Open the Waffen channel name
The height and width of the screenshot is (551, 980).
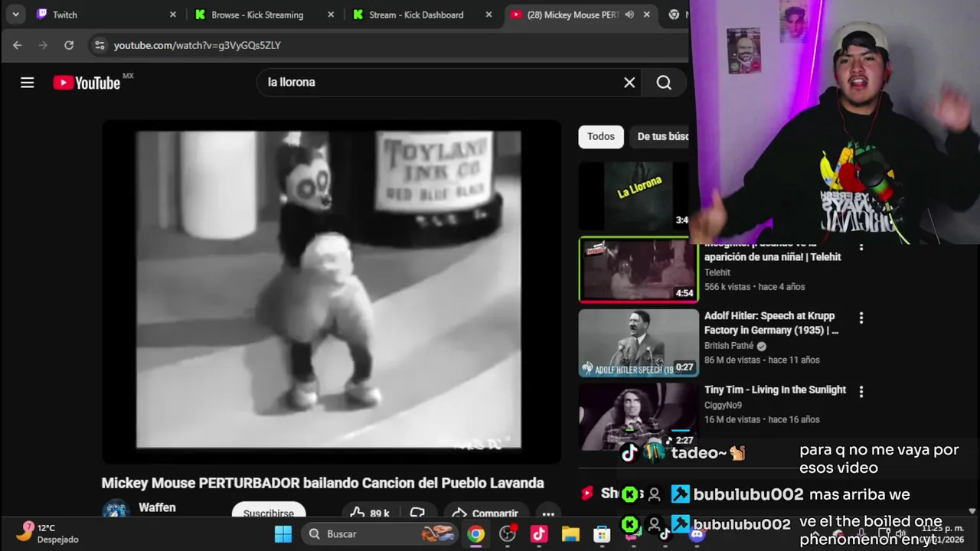pyautogui.click(x=157, y=507)
